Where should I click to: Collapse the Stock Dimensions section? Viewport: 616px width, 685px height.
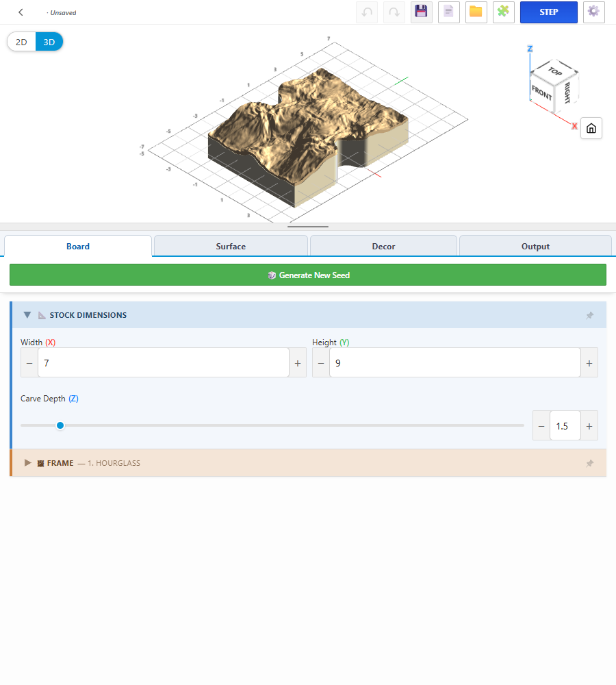pos(27,315)
